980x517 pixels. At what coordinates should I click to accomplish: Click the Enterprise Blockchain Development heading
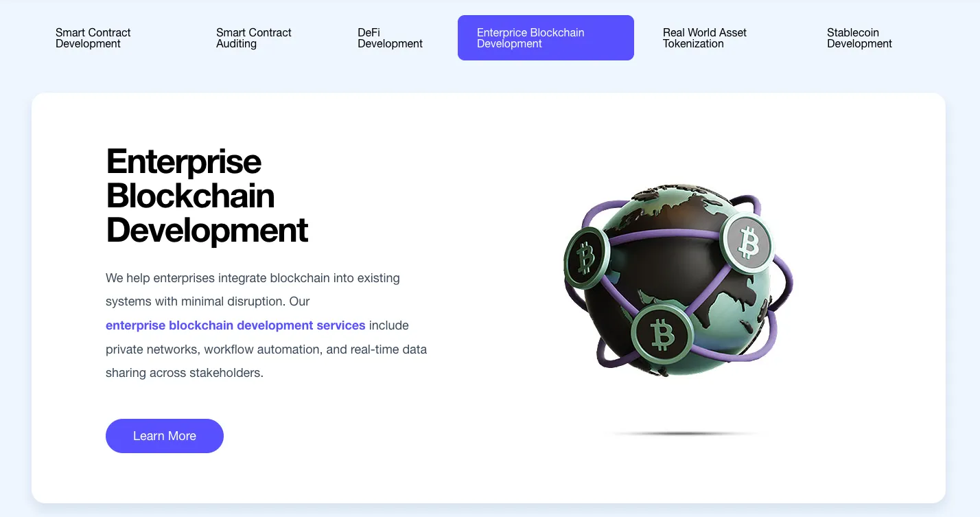pyautogui.click(x=207, y=196)
